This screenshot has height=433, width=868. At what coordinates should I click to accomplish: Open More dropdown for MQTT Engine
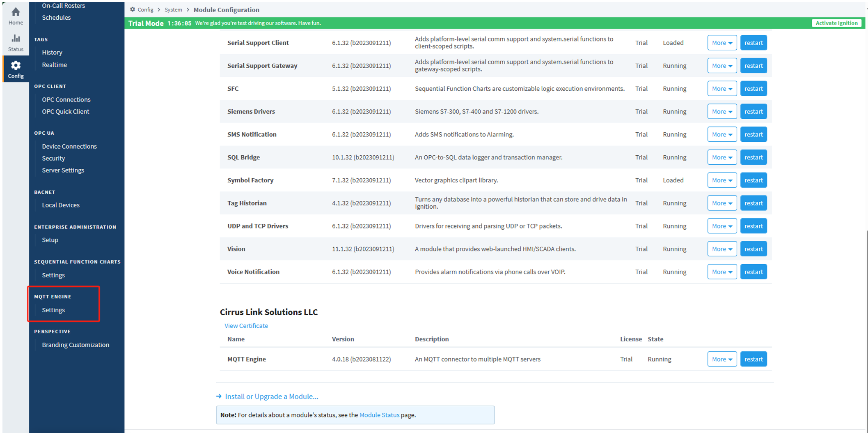click(721, 359)
